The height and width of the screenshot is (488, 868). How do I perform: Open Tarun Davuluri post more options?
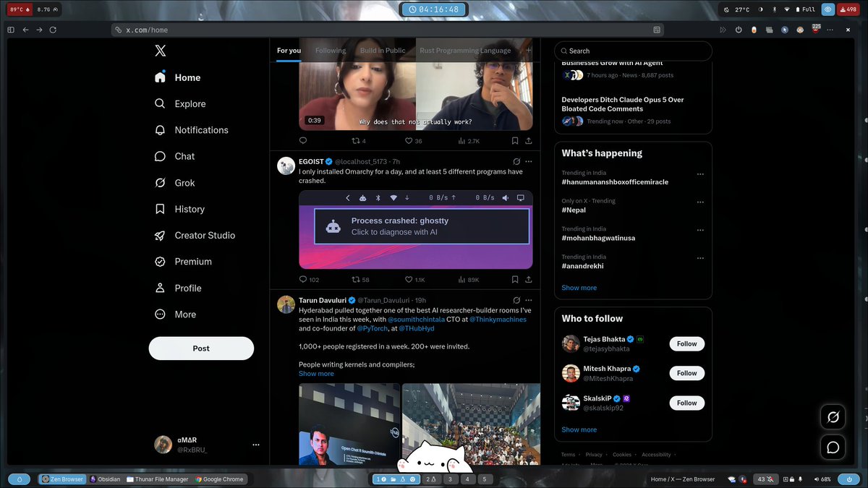click(x=529, y=300)
